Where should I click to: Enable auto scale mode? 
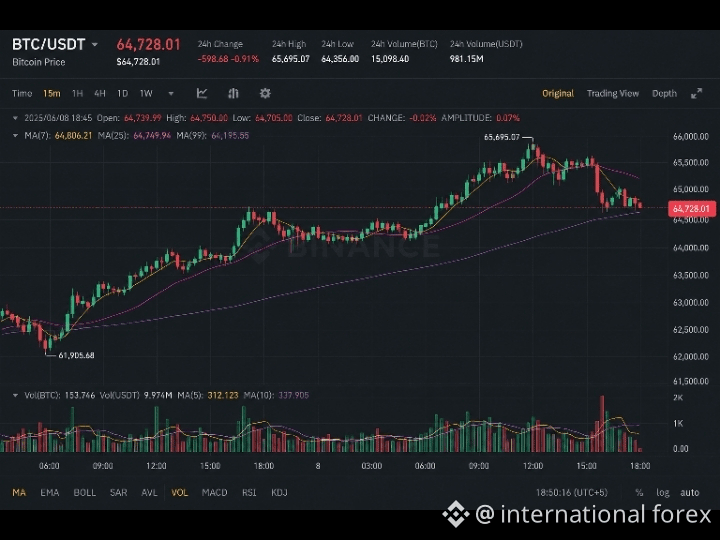(x=690, y=493)
